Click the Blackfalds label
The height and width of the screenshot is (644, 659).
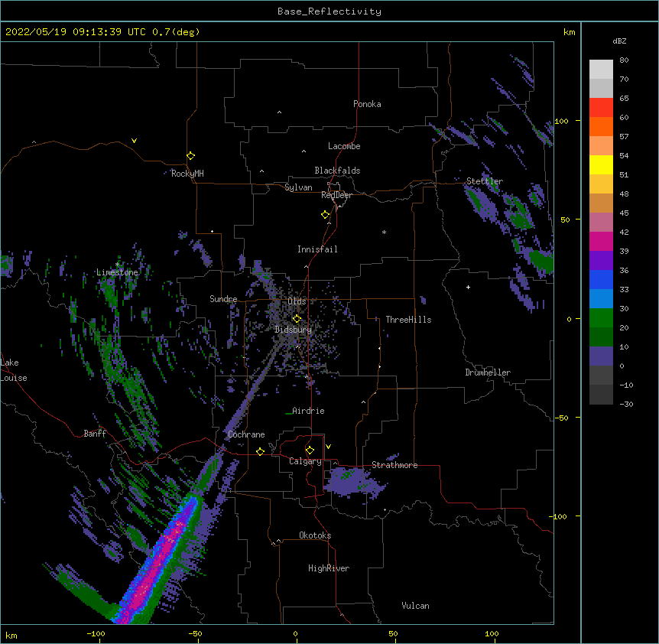point(337,171)
